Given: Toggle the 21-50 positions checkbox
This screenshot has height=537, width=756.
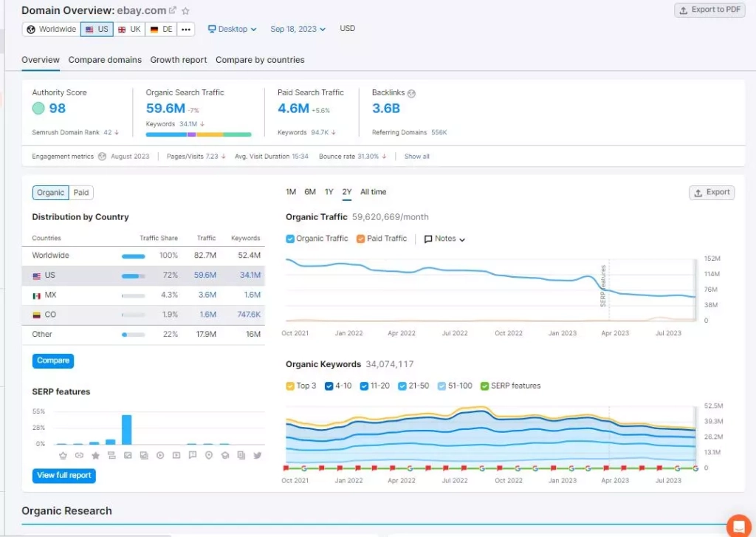Looking at the screenshot, I should click(402, 386).
